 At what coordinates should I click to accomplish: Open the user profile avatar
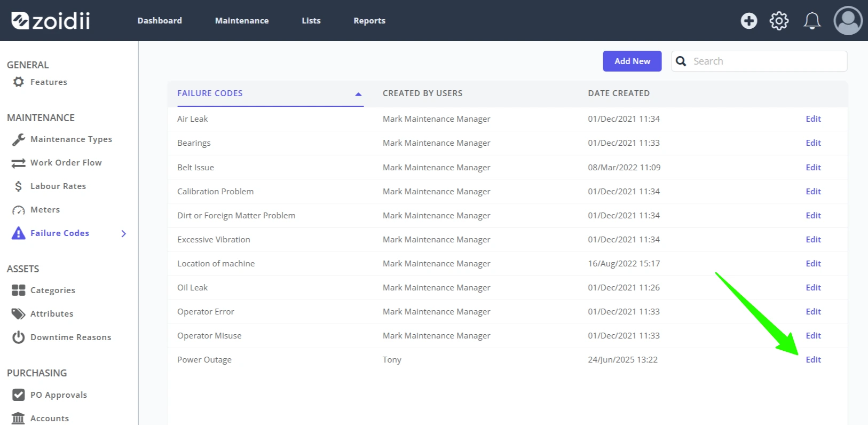point(848,21)
